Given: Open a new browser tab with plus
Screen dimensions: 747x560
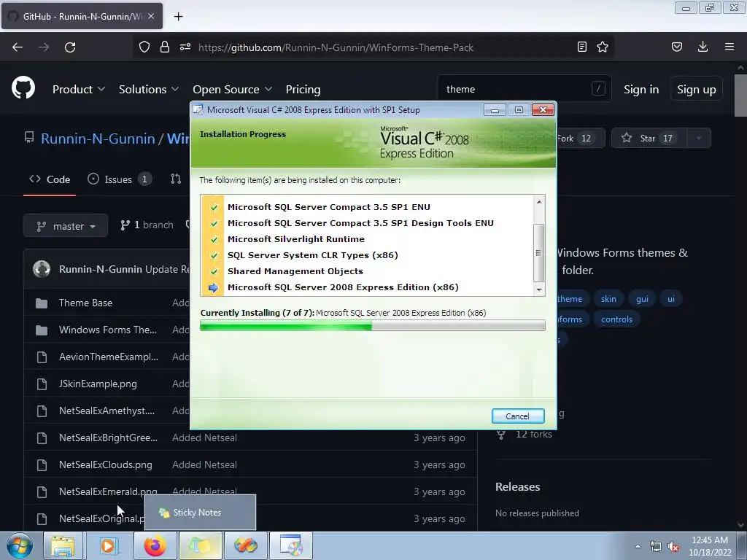Looking at the screenshot, I should (178, 17).
